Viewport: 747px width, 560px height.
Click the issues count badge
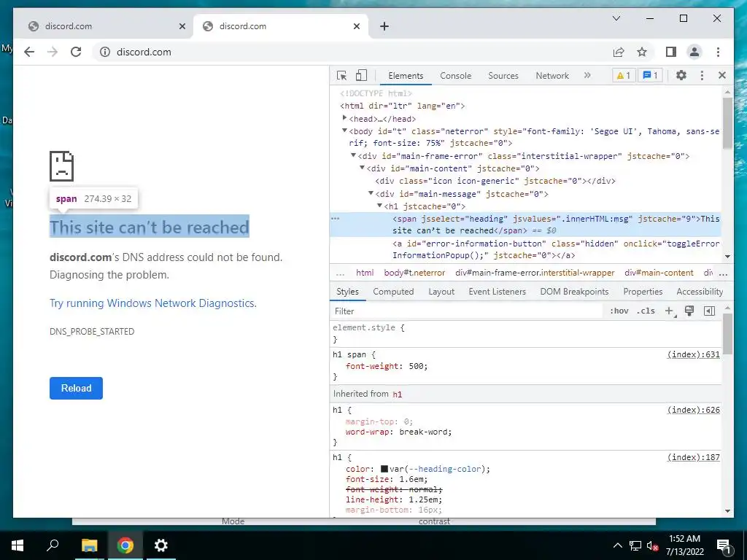[650, 75]
